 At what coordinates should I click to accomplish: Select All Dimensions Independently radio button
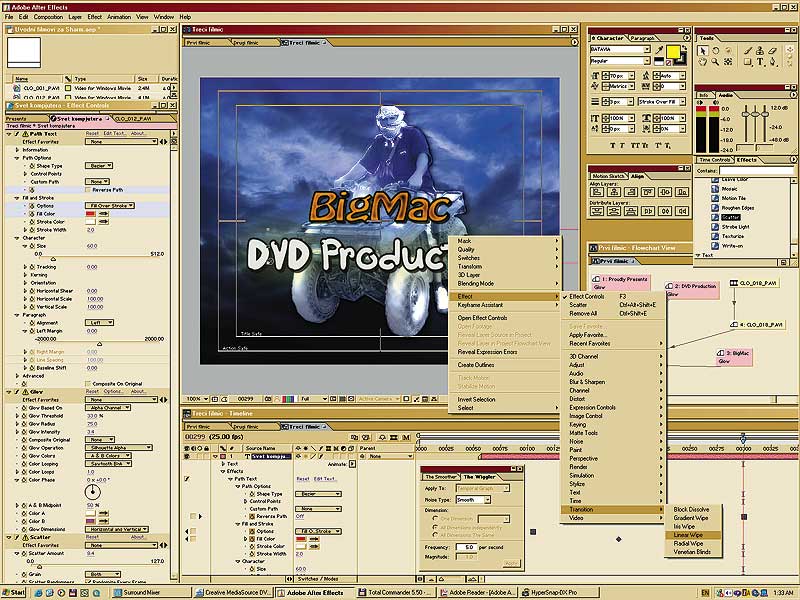[435, 527]
